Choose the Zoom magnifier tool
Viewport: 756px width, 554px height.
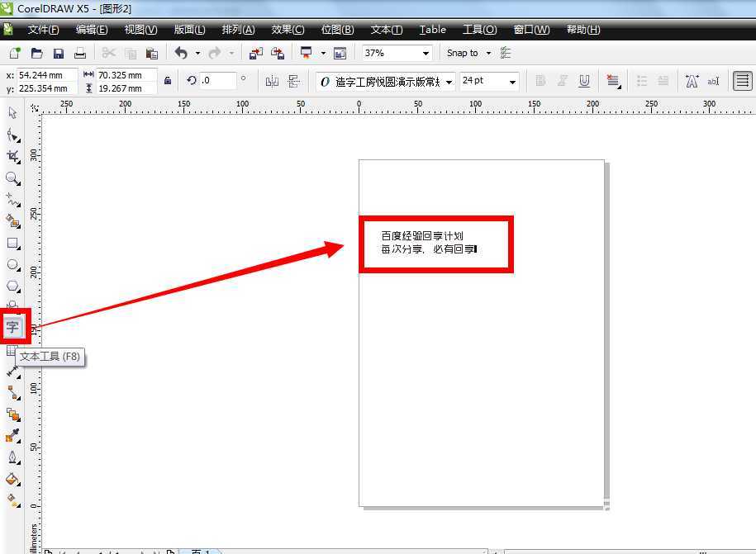[12, 178]
